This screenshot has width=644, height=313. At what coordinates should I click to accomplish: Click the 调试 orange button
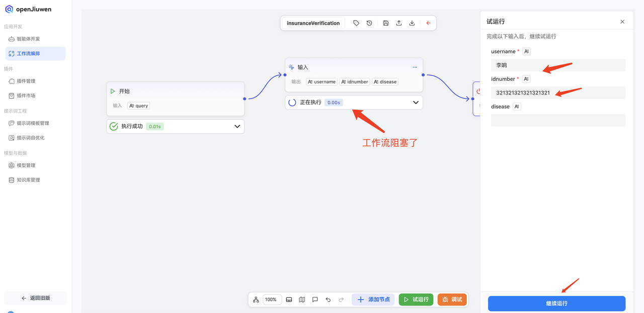(452, 299)
